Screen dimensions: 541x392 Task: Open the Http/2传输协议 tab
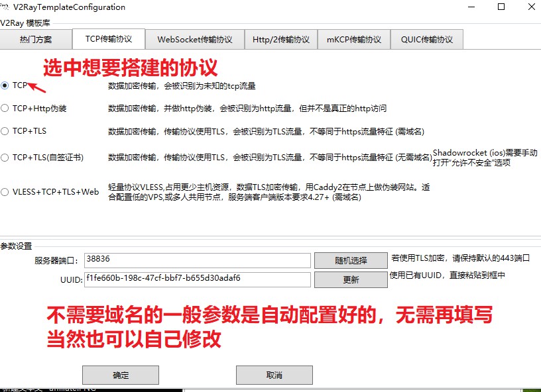281,39
